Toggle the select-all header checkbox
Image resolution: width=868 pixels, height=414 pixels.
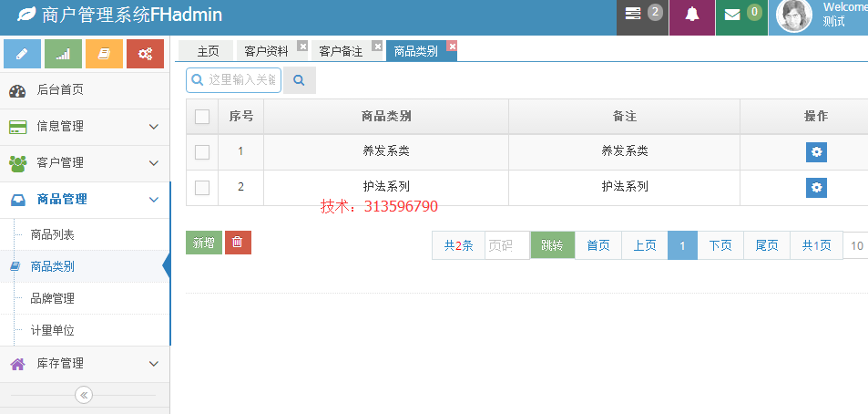(202, 117)
